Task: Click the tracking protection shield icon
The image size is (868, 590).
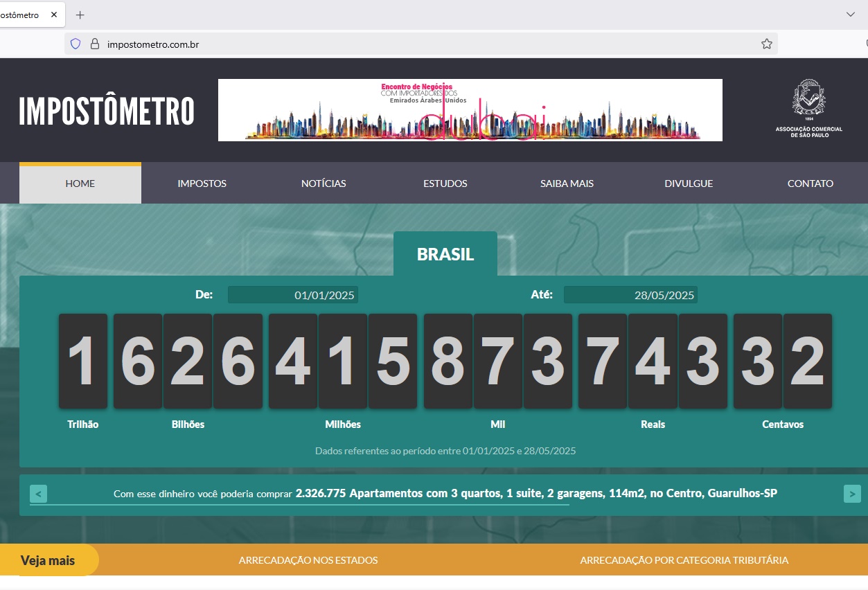Action: click(x=76, y=44)
